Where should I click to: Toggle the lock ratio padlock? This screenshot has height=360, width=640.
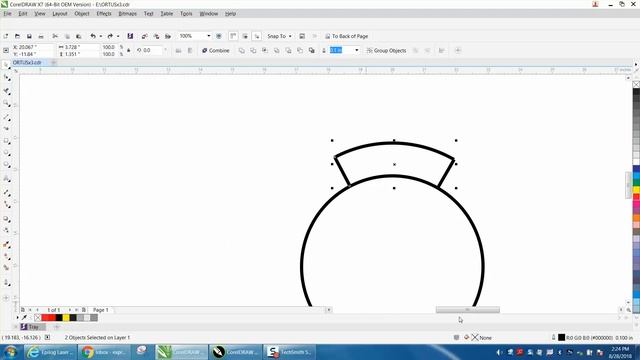tap(129, 51)
